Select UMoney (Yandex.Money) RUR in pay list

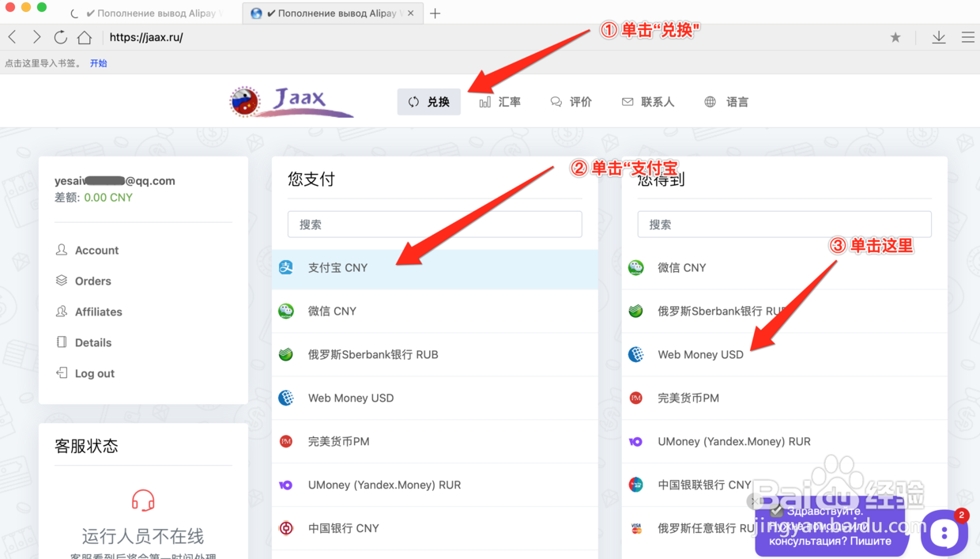[435, 485]
